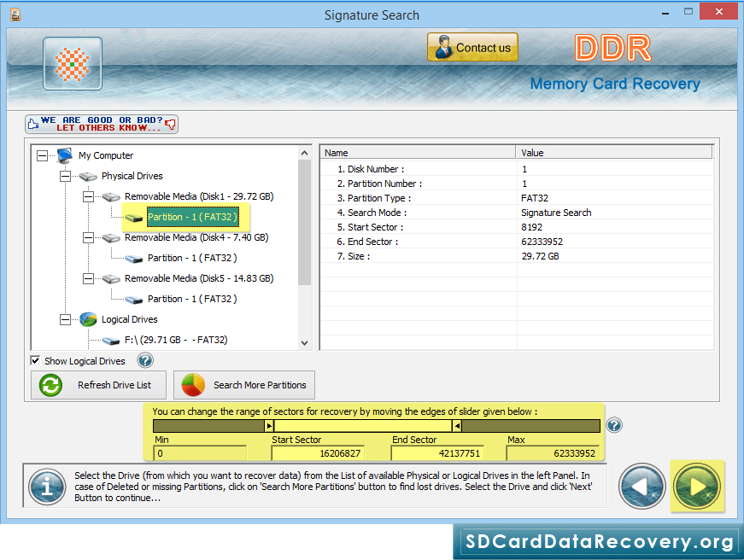The height and width of the screenshot is (560, 744).
Task: Open the Contact us button
Action: coord(472,48)
